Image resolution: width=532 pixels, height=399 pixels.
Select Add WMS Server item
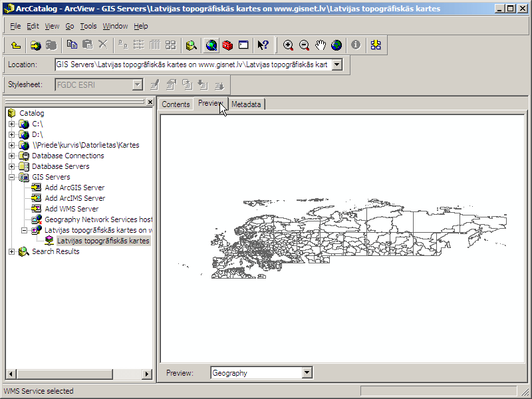click(x=72, y=209)
